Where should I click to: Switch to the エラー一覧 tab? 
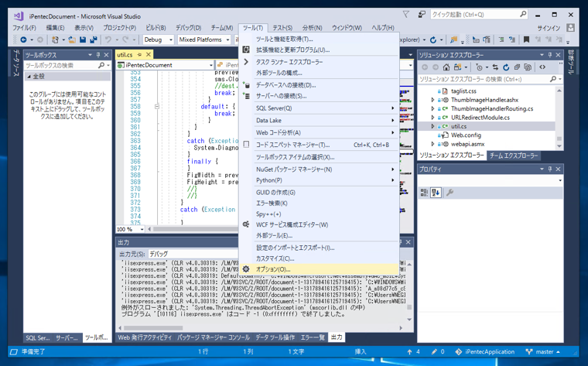[313, 337]
